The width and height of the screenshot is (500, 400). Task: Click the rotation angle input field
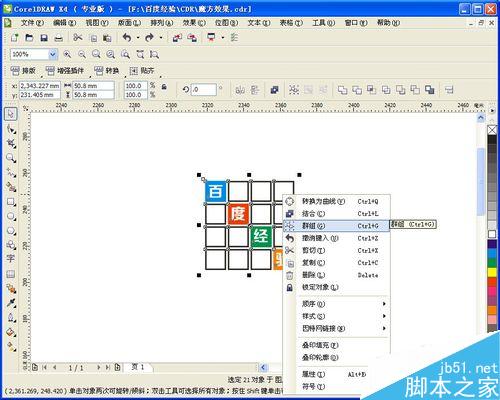click(204, 89)
